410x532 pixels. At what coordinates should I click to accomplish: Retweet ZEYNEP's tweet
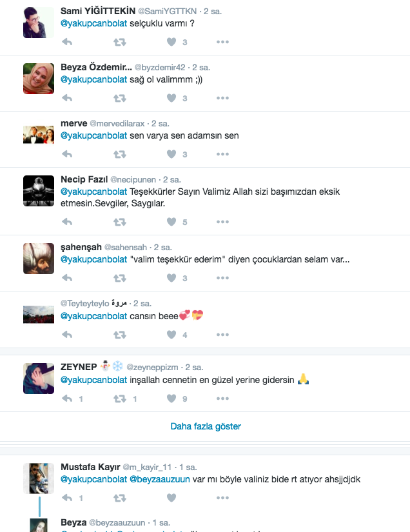(x=120, y=399)
